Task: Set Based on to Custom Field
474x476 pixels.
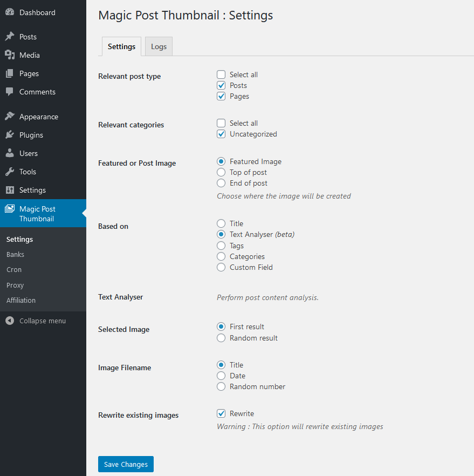Action: [221, 267]
